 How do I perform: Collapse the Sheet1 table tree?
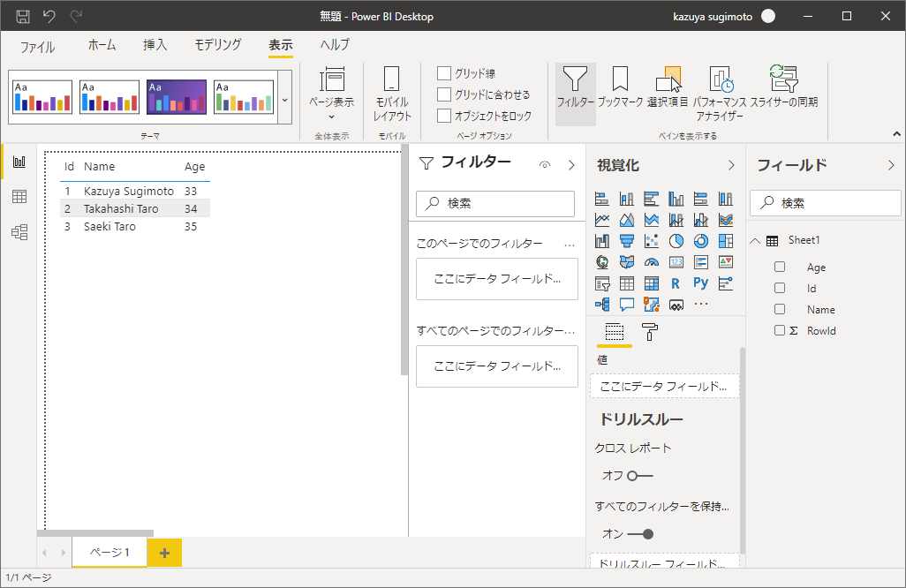pyautogui.click(x=756, y=241)
